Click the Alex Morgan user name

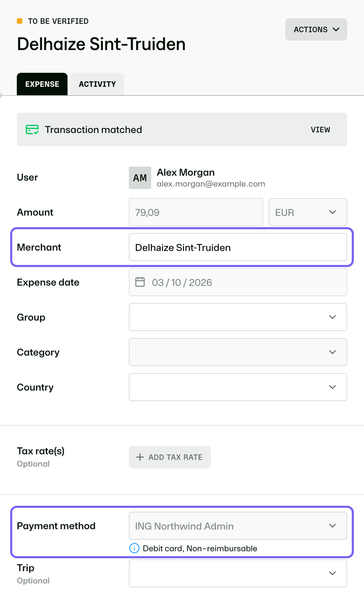(x=186, y=172)
